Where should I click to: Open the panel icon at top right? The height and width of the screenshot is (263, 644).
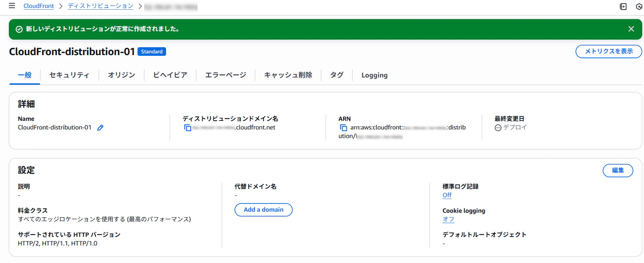click(623, 6)
